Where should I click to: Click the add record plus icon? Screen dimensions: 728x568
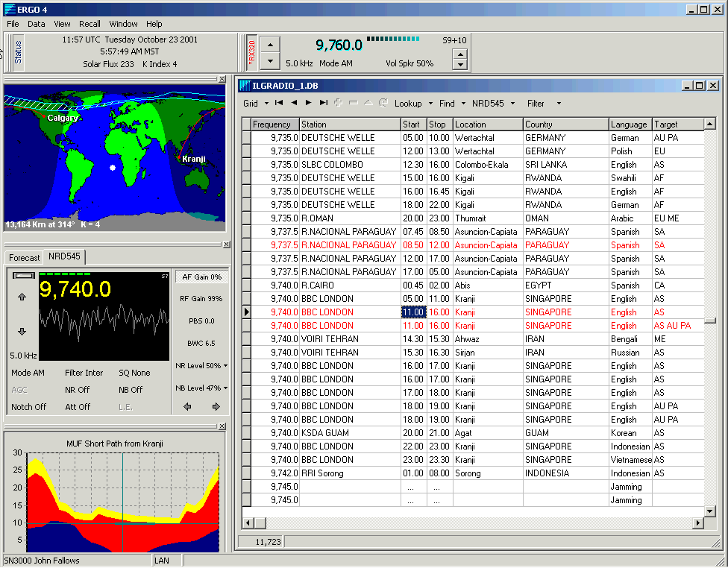(339, 103)
